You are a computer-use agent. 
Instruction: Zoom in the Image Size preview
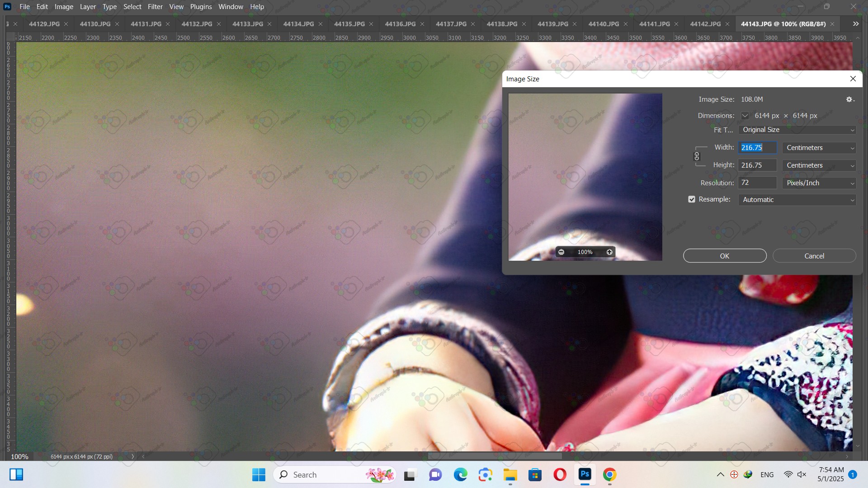pos(609,252)
